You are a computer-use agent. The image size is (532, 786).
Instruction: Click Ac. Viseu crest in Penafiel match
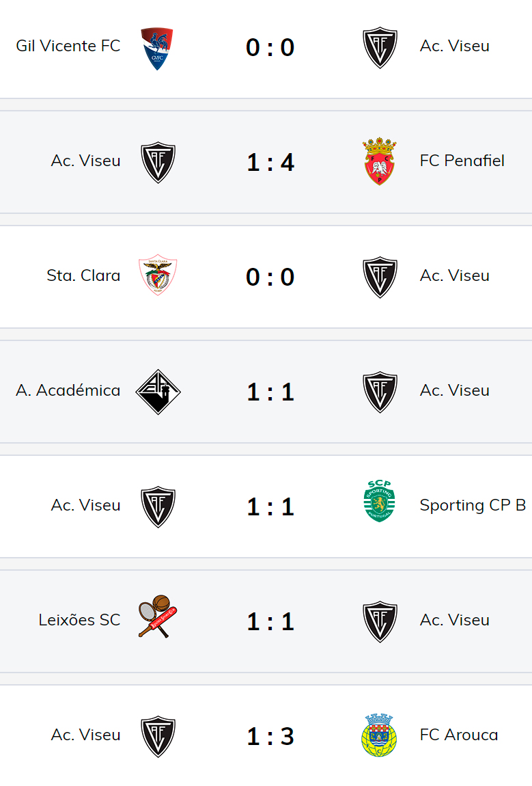point(158,162)
